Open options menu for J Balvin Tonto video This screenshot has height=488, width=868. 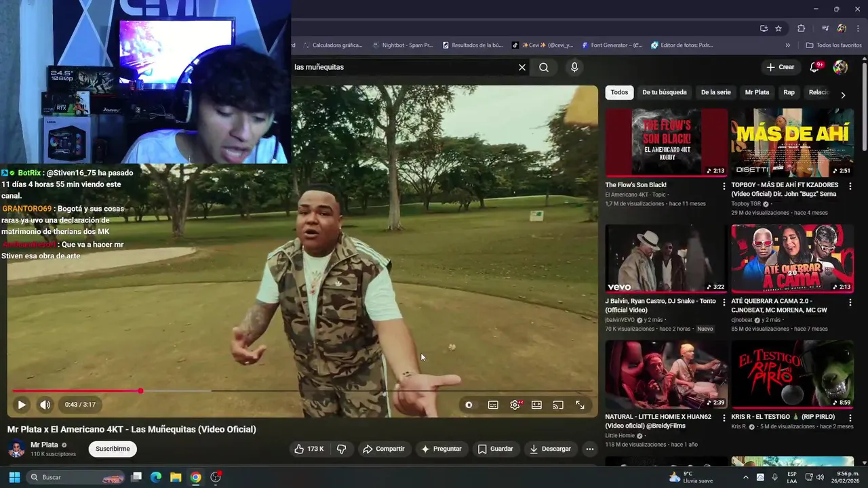tap(724, 302)
